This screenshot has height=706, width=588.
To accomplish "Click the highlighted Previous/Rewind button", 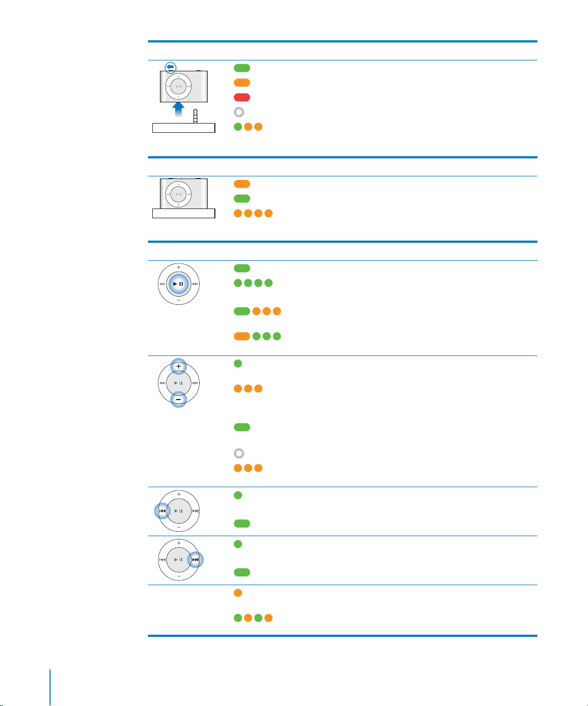I will [x=162, y=511].
